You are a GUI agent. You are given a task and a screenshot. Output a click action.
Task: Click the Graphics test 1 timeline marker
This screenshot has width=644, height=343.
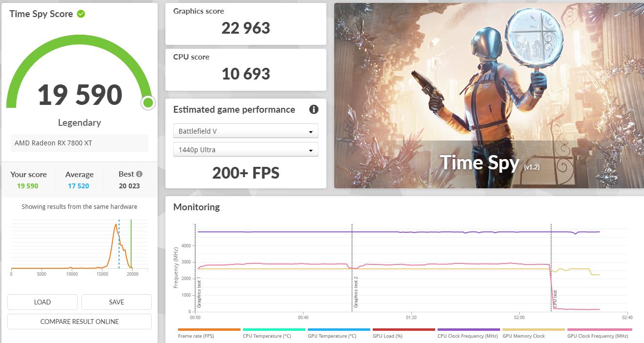tap(199, 292)
